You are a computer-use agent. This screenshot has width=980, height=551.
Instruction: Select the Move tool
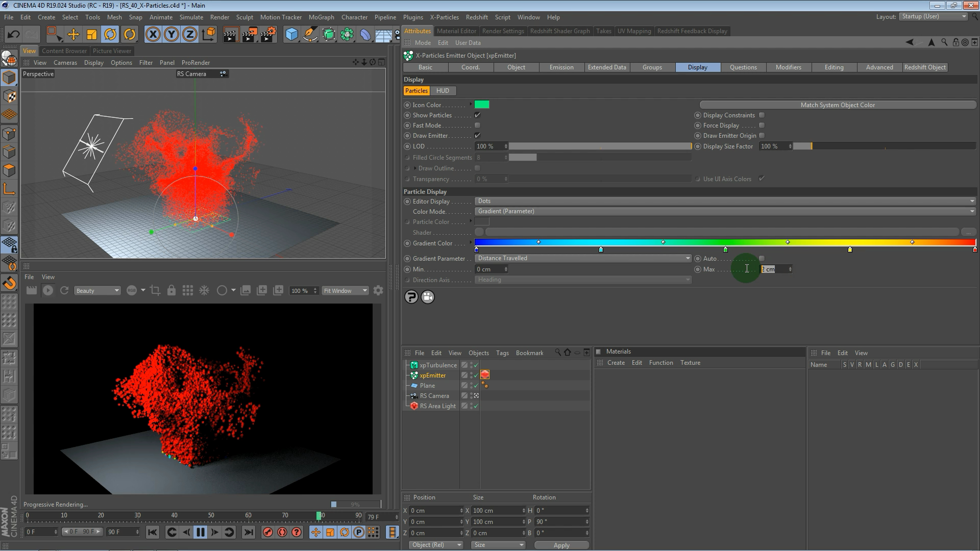[73, 34]
